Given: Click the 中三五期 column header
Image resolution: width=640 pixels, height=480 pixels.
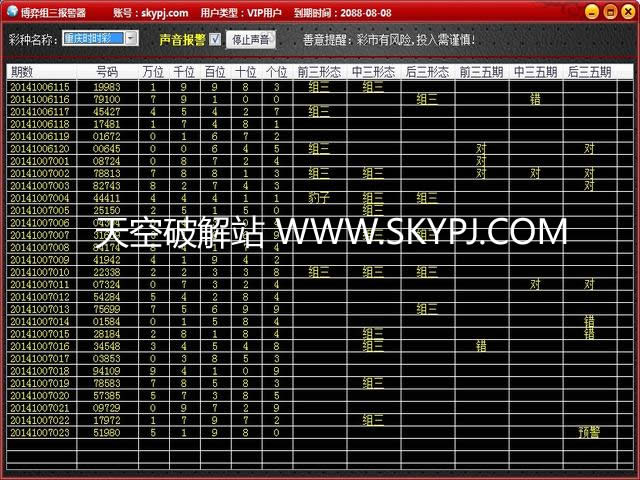Looking at the screenshot, I should [x=535, y=72].
